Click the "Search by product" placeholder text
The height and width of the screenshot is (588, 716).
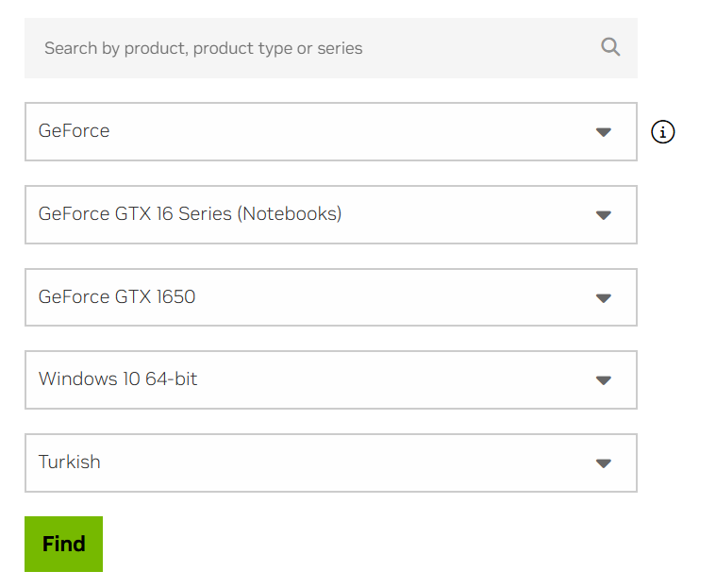(x=203, y=48)
